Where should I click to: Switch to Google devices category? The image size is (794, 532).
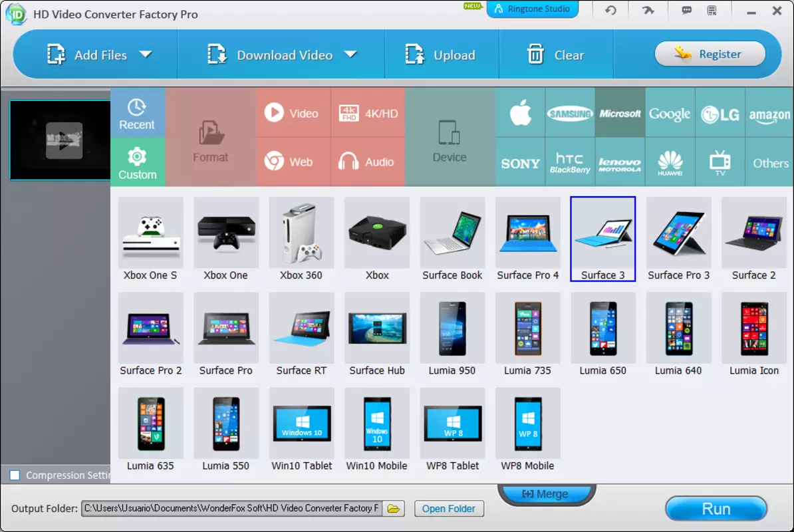point(670,112)
